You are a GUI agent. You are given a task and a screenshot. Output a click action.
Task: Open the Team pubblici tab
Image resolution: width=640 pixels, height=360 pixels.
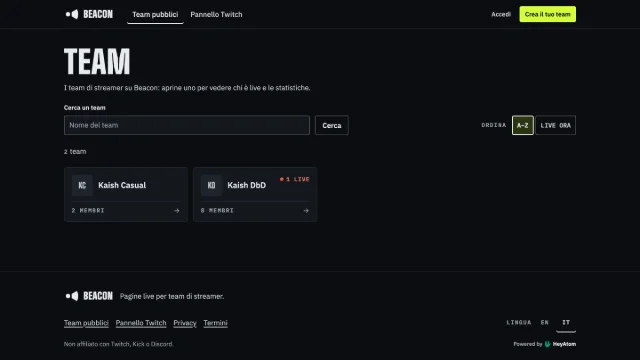pos(155,14)
